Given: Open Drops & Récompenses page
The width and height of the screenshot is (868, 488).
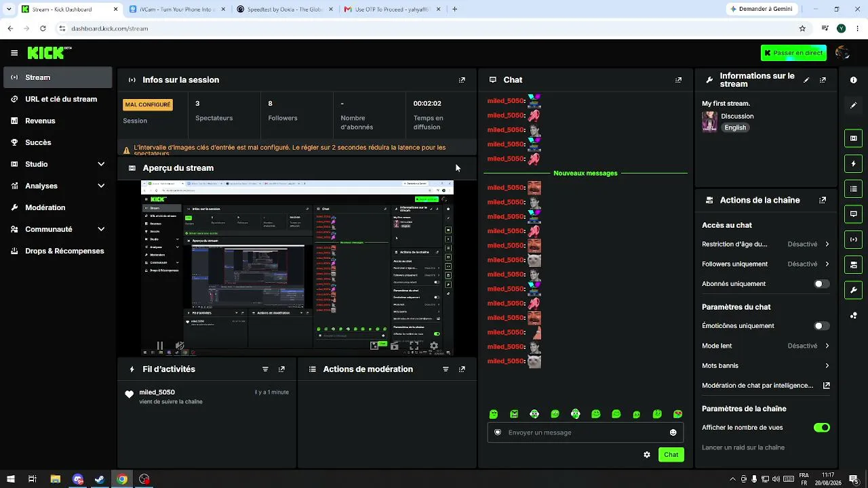Looking at the screenshot, I should click(x=58, y=251).
